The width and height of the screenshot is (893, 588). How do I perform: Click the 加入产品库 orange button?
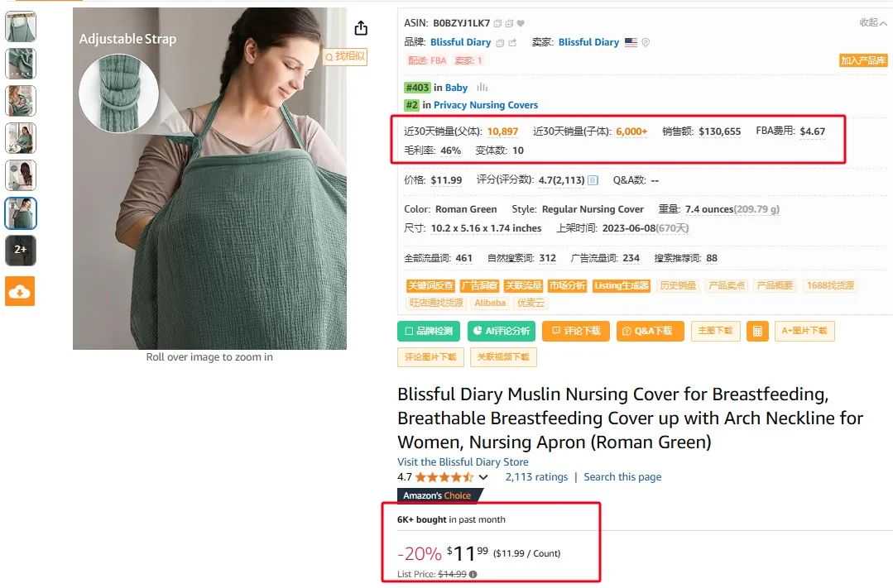point(863,60)
